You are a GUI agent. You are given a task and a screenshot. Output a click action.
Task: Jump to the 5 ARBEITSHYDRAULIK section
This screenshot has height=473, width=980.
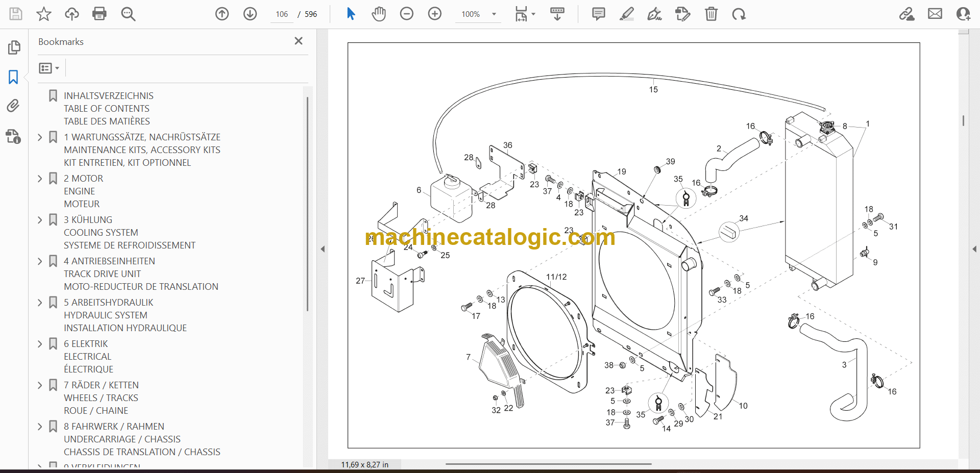tap(125, 315)
